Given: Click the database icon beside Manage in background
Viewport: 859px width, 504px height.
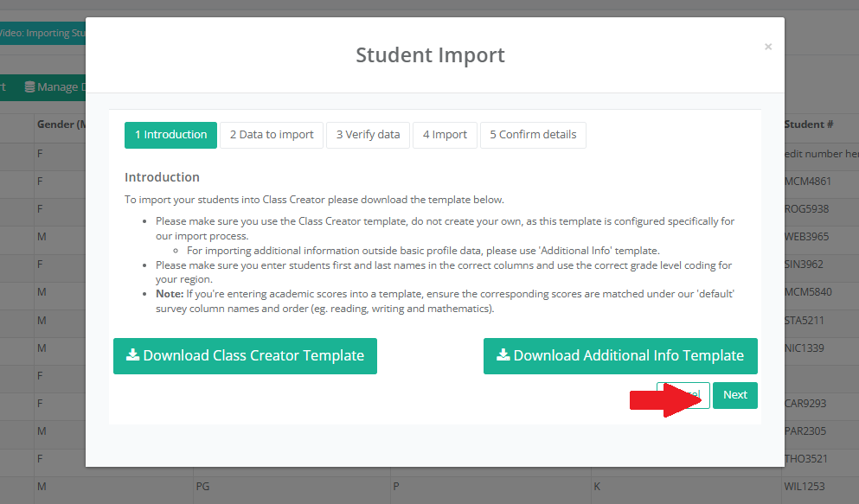Looking at the screenshot, I should click(x=29, y=87).
